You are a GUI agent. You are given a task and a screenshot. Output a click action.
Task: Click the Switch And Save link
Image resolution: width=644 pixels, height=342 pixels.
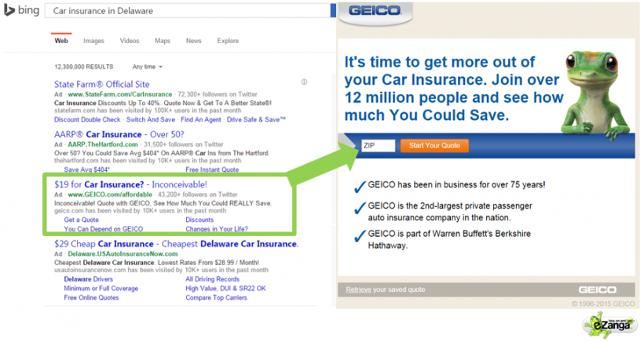[150, 120]
